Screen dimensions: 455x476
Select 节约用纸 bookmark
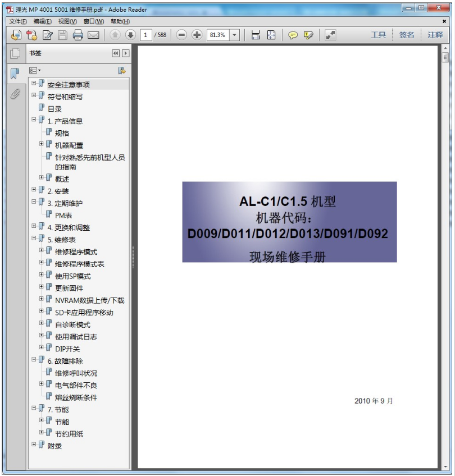[x=69, y=434]
